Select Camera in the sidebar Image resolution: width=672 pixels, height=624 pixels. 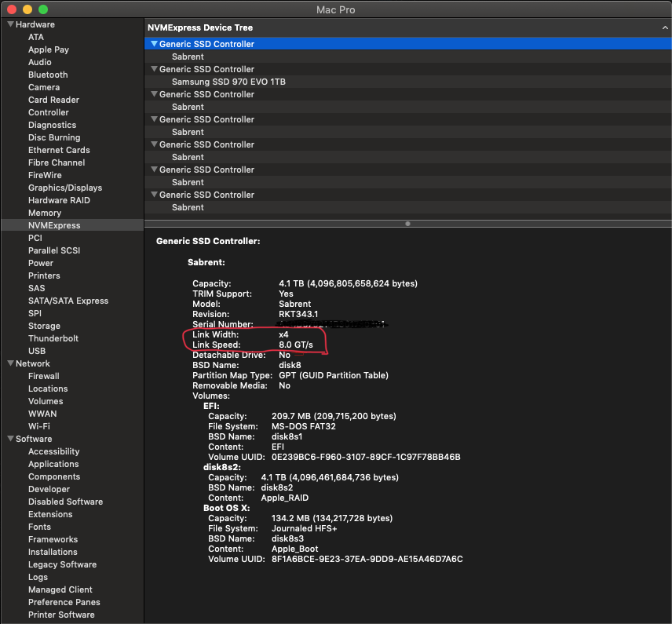point(44,87)
